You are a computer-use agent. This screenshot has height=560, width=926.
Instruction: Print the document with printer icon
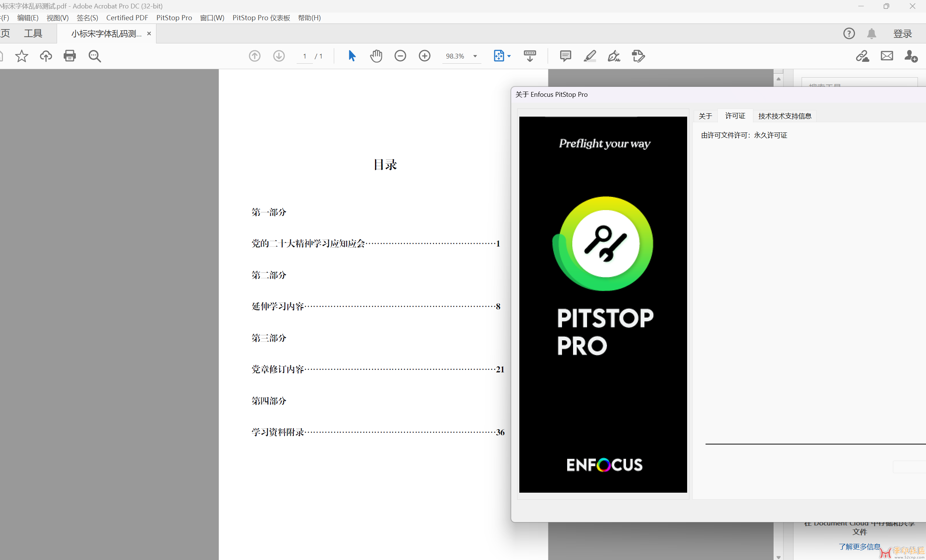(70, 56)
